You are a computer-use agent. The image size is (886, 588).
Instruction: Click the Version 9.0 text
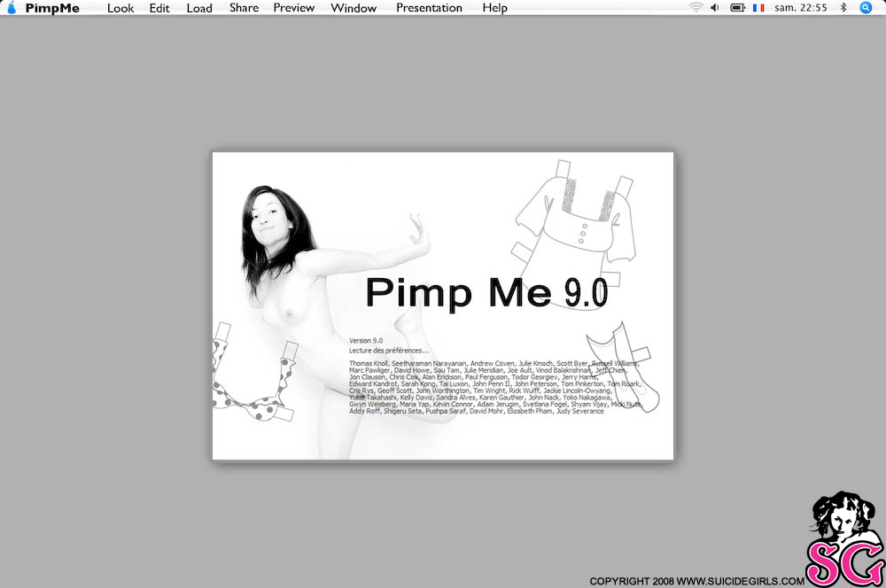(366, 341)
